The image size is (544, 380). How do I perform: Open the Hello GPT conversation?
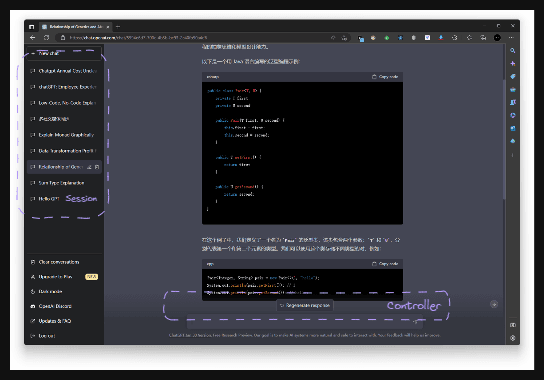coord(64,199)
